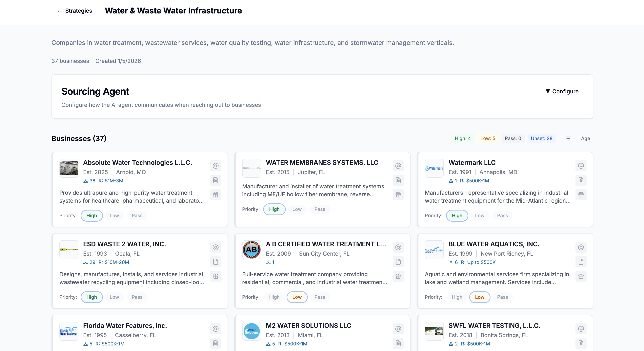Open document icon on Florida Water Features card
This screenshot has height=351, width=644.
click(215, 343)
